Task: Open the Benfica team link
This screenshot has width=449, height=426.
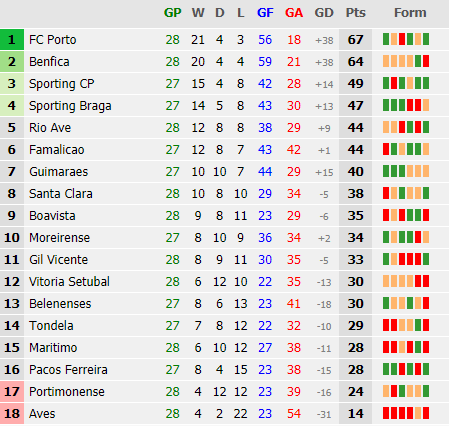Action: [49, 62]
